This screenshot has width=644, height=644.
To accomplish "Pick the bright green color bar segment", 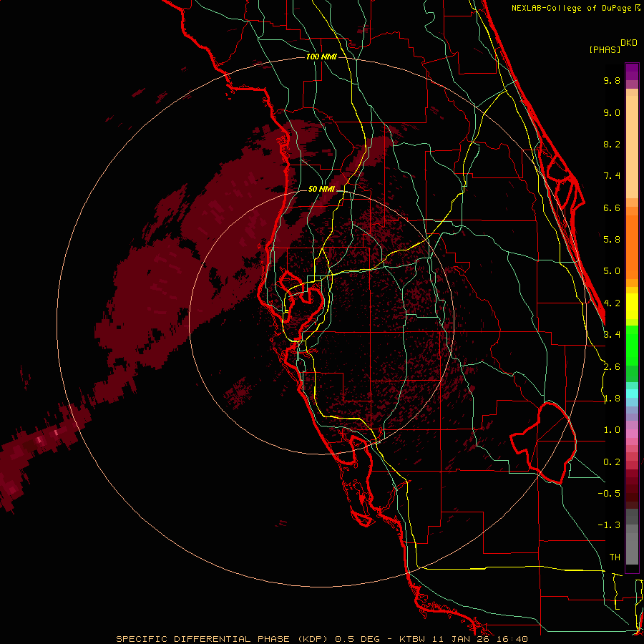I will click(x=632, y=345).
